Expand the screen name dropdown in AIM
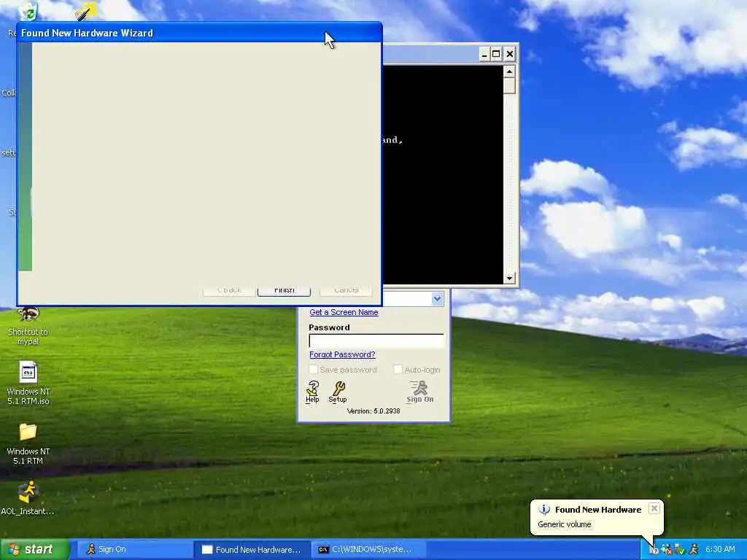 [x=437, y=299]
